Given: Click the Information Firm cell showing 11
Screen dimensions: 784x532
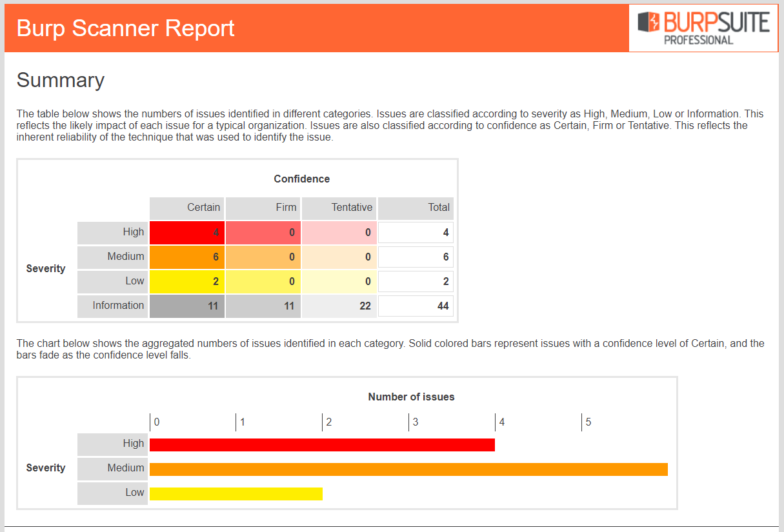Looking at the screenshot, I should click(x=263, y=306).
